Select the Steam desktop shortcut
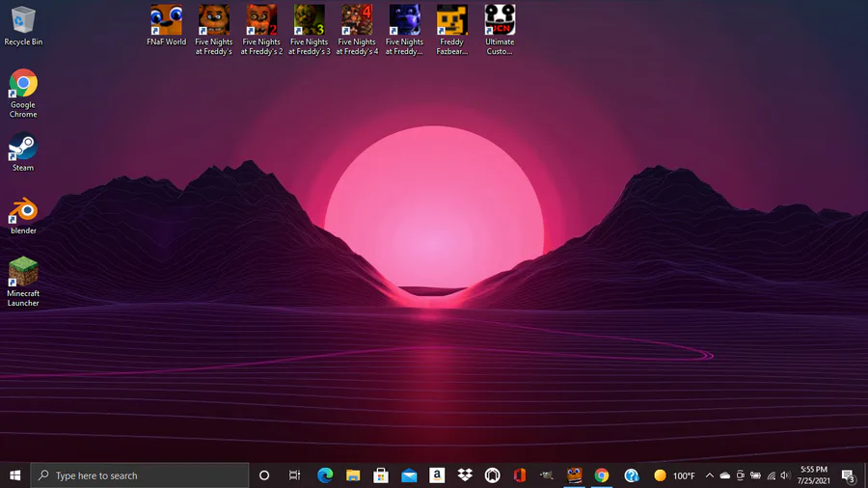This screenshot has width=868, height=488. pyautogui.click(x=23, y=151)
